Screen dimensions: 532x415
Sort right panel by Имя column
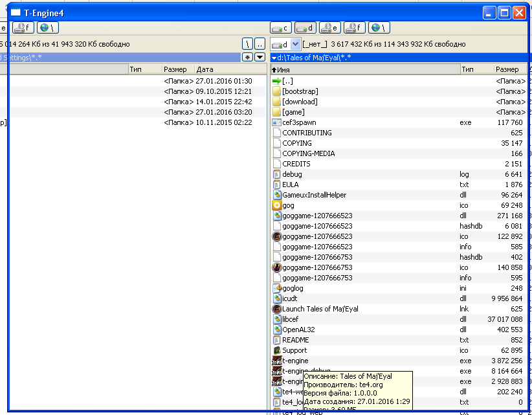pos(365,69)
